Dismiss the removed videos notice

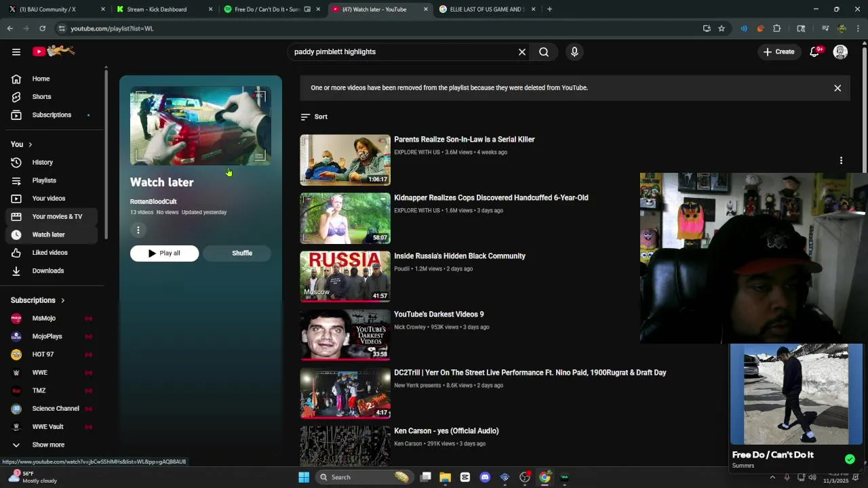tap(837, 88)
